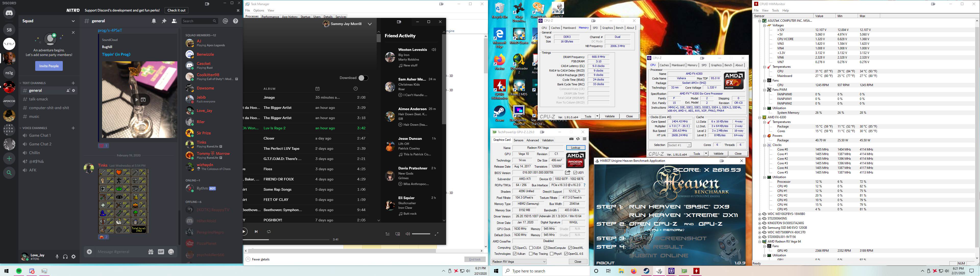The image size is (980, 276).
Task: Switch to GPU-Z Advanced tab
Action: [533, 140]
